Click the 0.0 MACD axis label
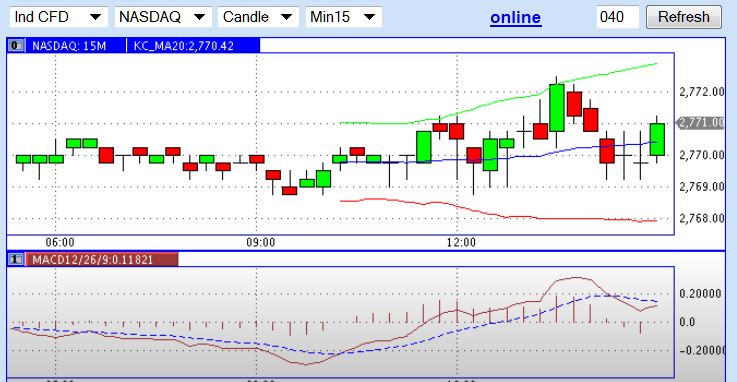The width and height of the screenshot is (737, 382). 687,322
